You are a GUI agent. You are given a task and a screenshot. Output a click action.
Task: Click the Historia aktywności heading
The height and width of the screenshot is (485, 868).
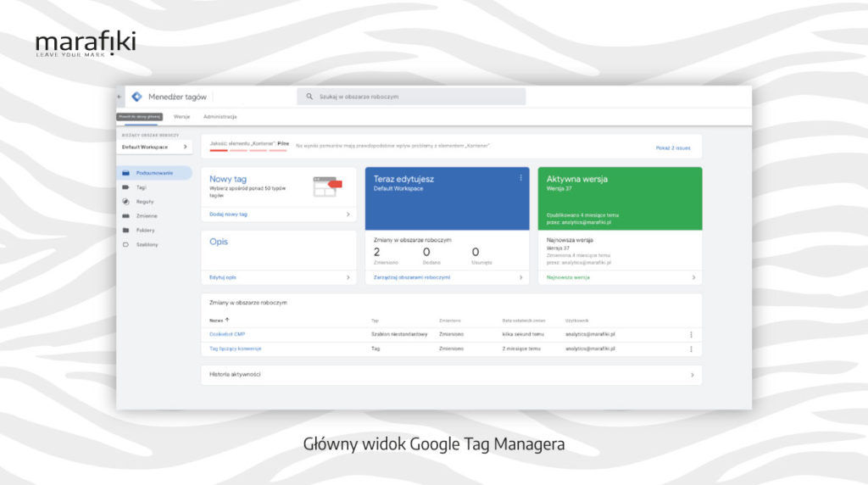[235, 375]
